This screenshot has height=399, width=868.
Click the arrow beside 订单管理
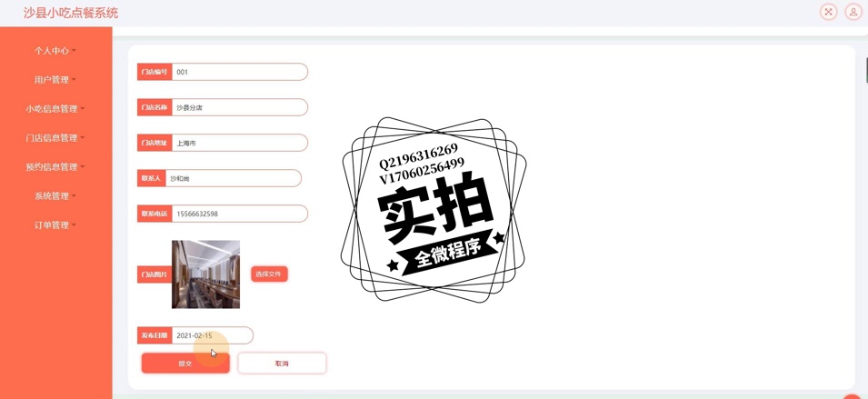click(74, 225)
